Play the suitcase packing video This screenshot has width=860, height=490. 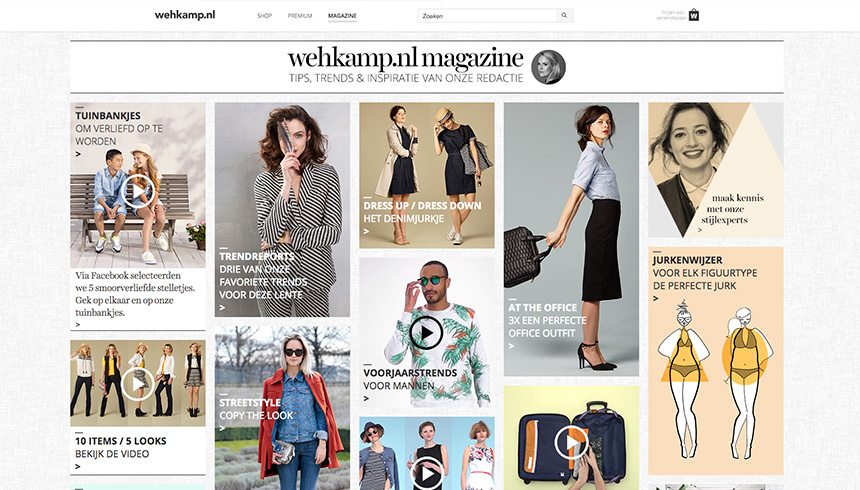click(571, 442)
